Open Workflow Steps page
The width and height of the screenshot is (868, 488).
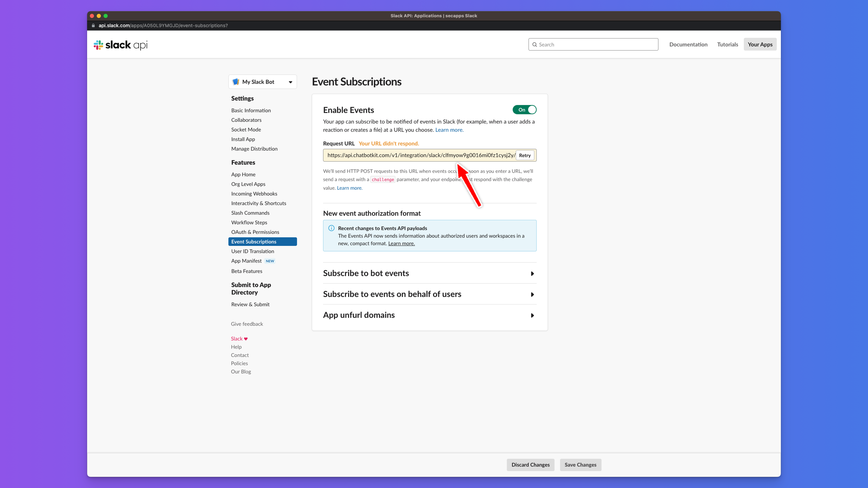click(x=249, y=223)
